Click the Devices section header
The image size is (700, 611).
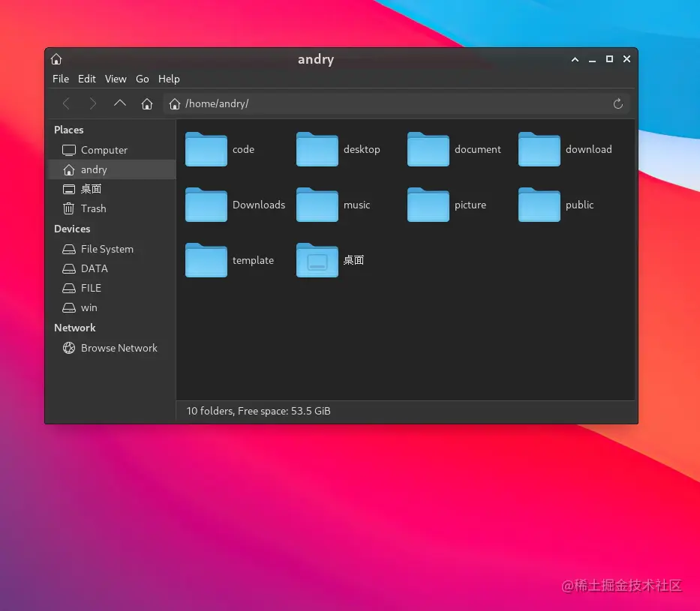[72, 229]
